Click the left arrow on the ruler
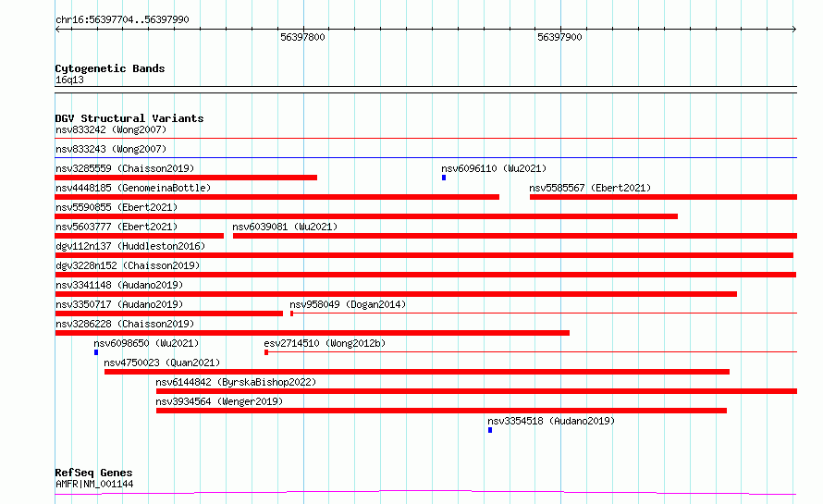823x504 pixels. pos(57,30)
